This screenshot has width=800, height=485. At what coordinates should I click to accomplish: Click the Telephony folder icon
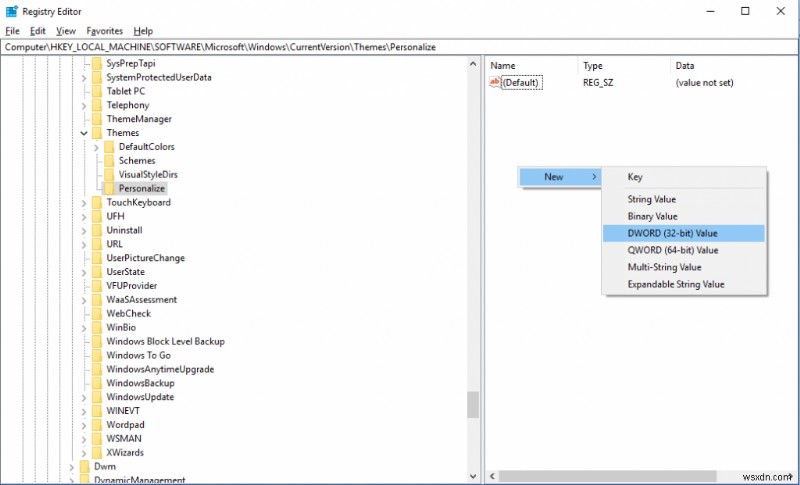point(97,105)
